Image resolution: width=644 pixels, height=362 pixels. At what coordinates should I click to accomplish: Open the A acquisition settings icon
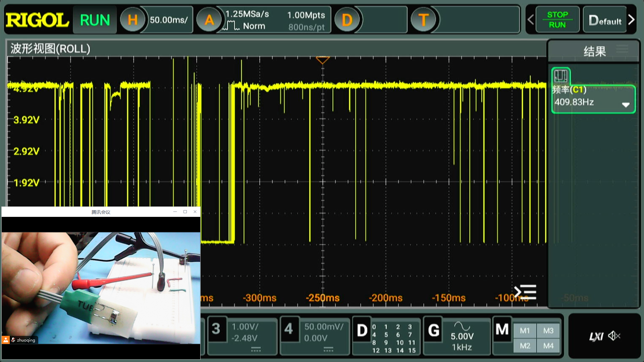[209, 20]
